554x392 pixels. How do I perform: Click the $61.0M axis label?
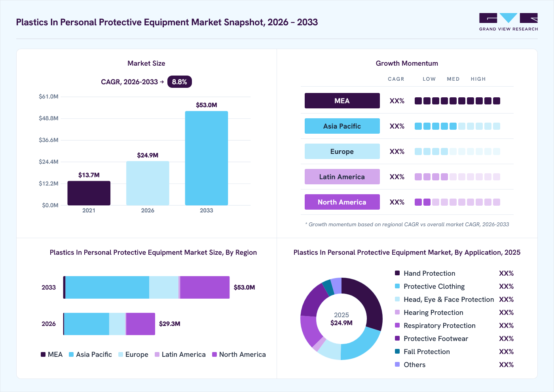pyautogui.click(x=49, y=97)
